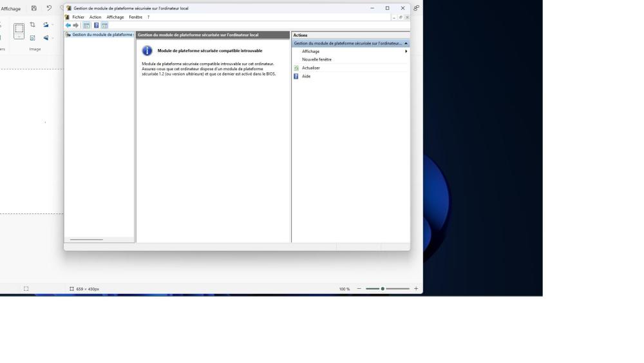Open the Fichier menu
This screenshot has width=644, height=363.
coord(78,17)
